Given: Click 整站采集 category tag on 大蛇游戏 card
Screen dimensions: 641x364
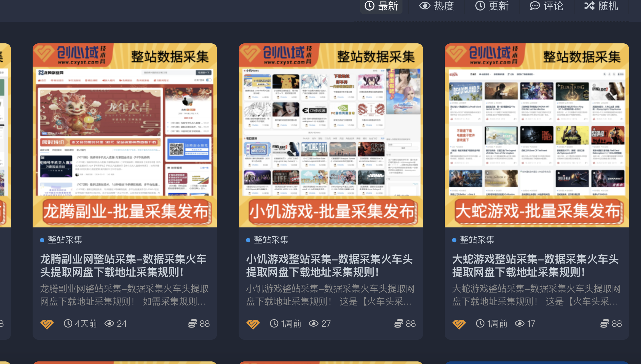Looking at the screenshot, I should [477, 240].
